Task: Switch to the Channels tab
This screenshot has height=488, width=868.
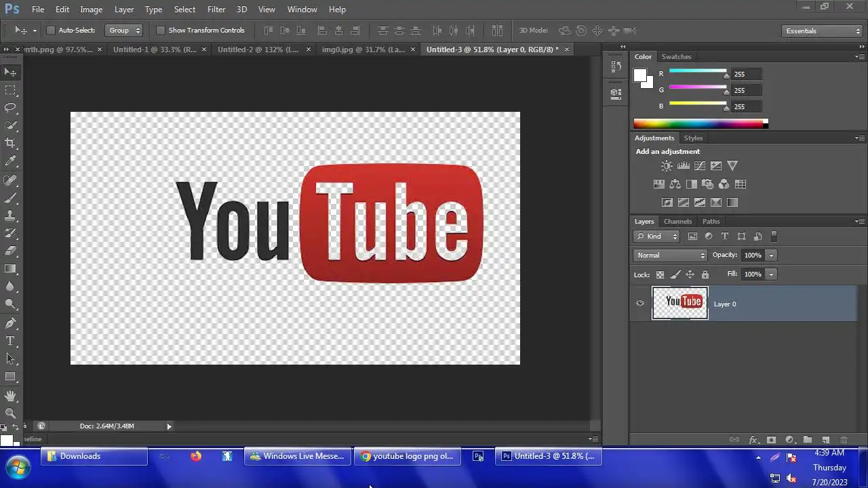Action: pos(677,222)
